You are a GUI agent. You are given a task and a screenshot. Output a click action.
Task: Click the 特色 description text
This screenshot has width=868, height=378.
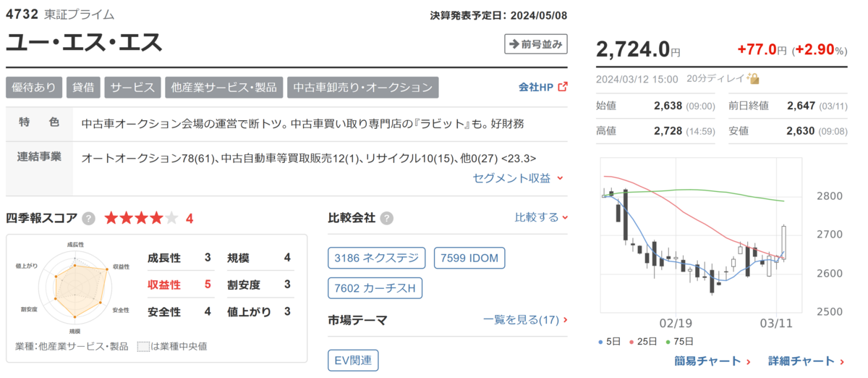302,124
